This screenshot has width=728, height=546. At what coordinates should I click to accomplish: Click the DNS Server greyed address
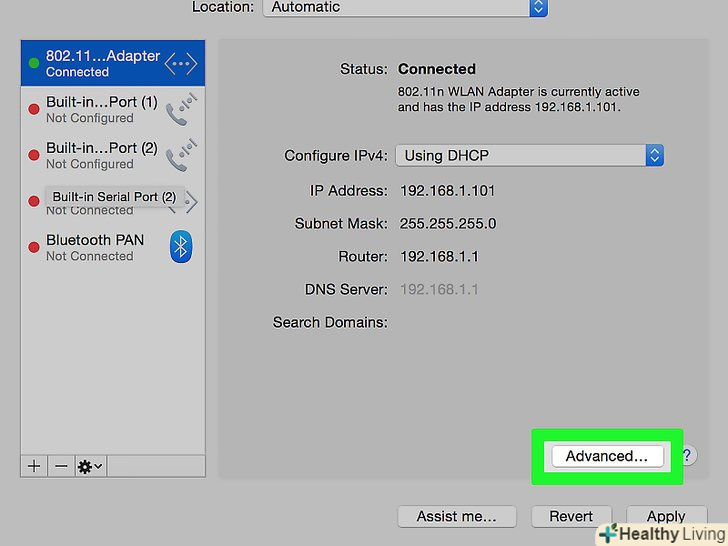439,290
